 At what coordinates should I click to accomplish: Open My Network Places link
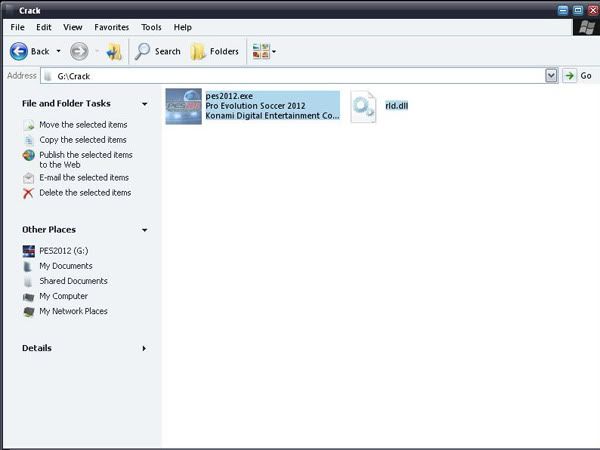point(73,311)
